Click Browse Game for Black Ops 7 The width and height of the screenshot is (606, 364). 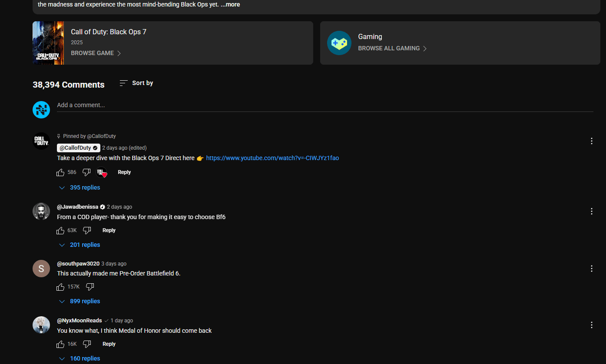pos(96,53)
